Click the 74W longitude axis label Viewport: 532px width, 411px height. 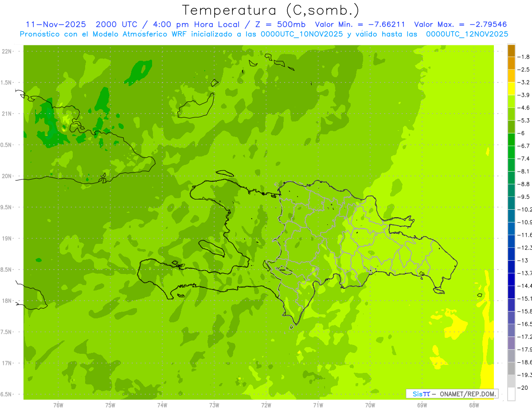coord(162,405)
